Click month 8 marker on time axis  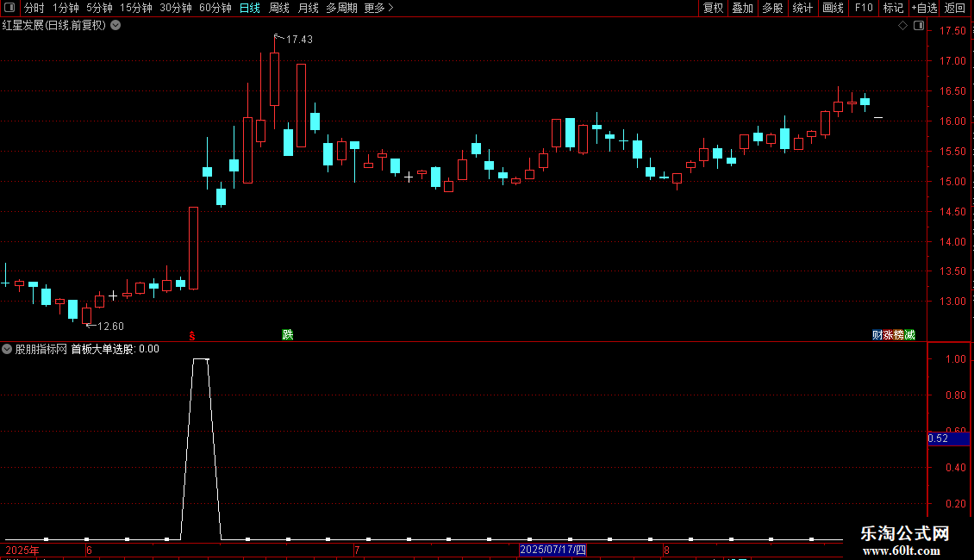(x=666, y=550)
